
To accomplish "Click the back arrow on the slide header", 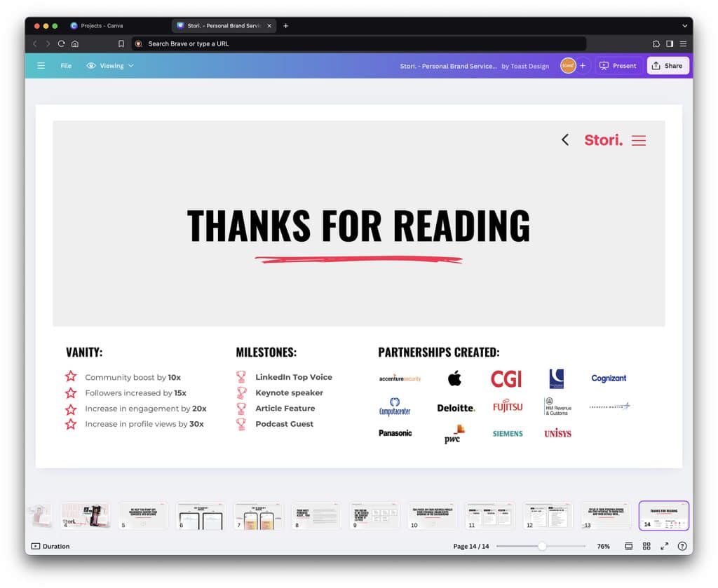I will pos(565,139).
